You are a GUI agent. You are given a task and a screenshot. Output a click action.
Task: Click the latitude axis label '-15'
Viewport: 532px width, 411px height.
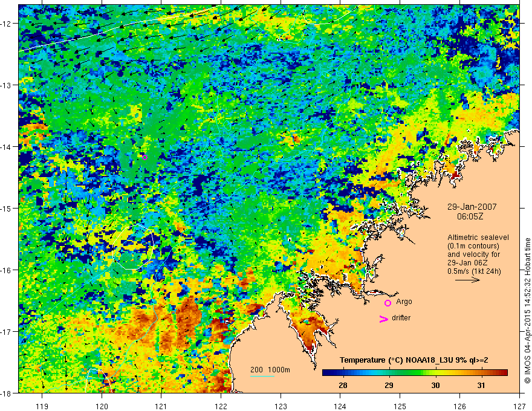click(7, 208)
